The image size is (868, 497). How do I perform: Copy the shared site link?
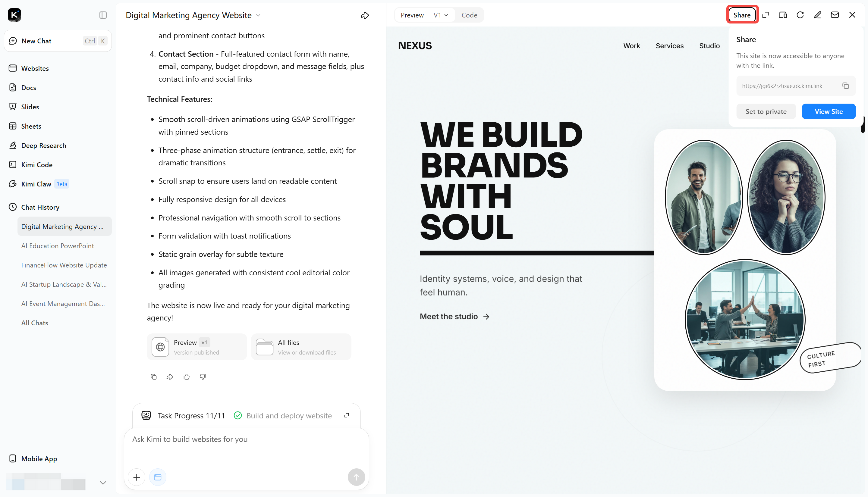coord(845,86)
